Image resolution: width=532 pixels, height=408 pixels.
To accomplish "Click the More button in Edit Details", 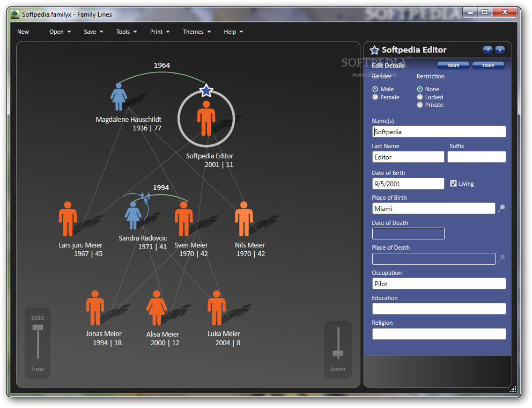I will point(453,65).
